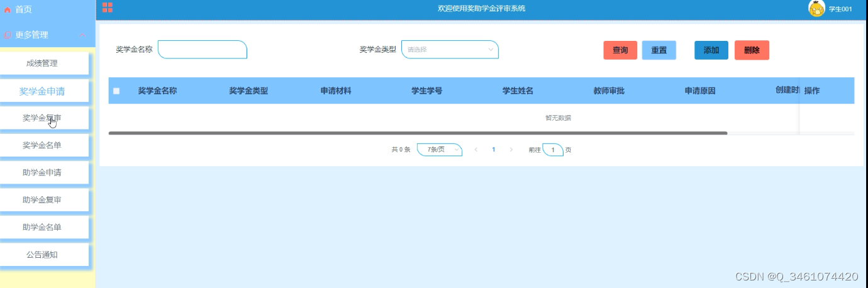Click the 学生学号 column header
Image resolution: width=868 pixels, height=288 pixels.
coord(426,91)
